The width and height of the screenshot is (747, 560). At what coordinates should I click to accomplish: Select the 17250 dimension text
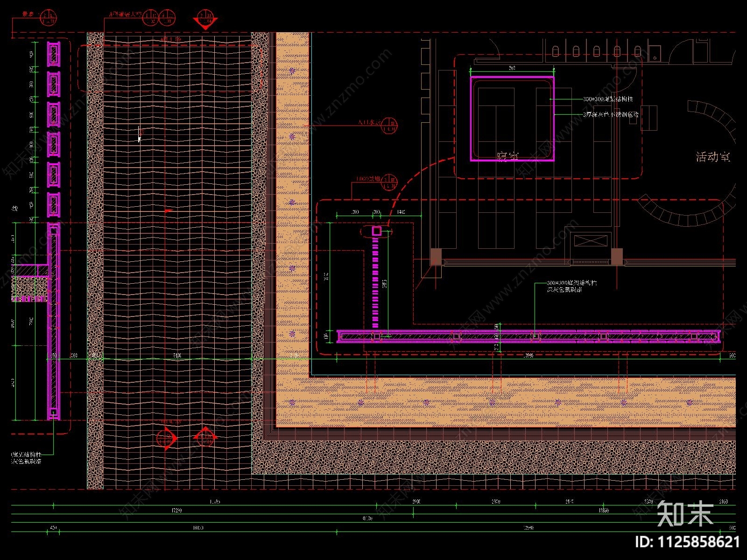[177, 511]
